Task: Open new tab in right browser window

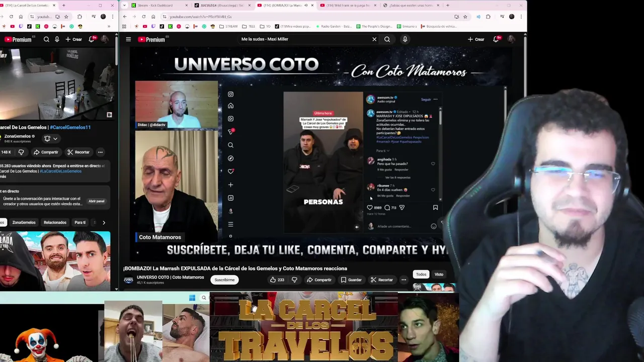Action: coord(448,5)
